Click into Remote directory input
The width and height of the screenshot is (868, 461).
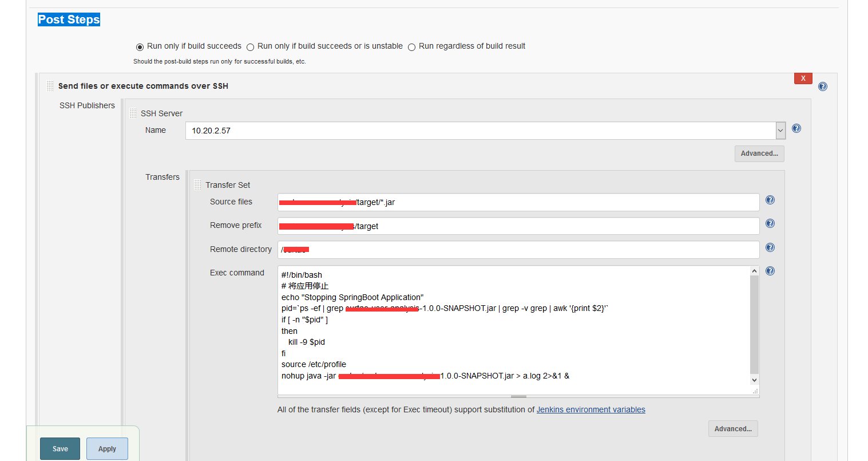(x=518, y=250)
